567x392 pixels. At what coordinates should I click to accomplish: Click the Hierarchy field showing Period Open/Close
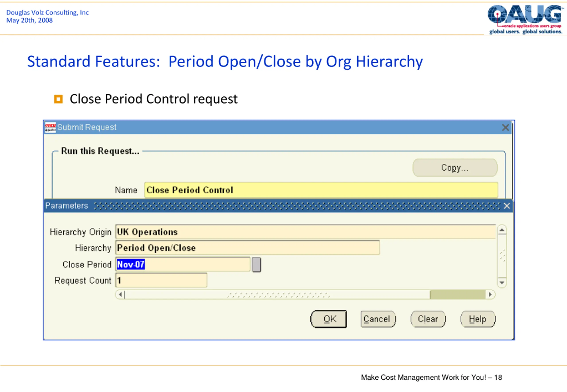click(248, 248)
